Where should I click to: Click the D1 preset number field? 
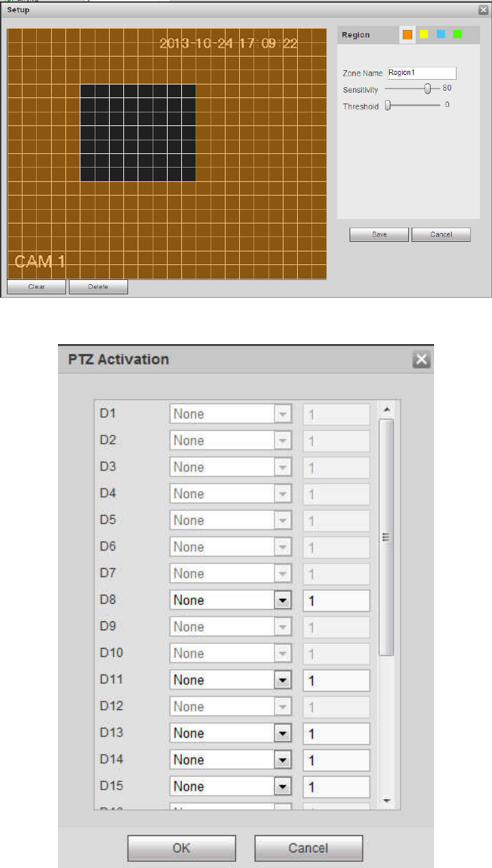[x=337, y=414]
